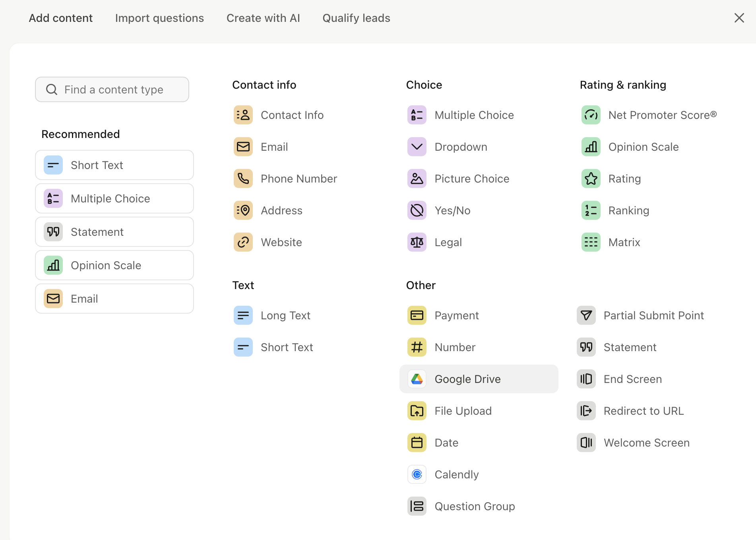Click the Yes/No label
The image size is (756, 540).
[x=452, y=210]
